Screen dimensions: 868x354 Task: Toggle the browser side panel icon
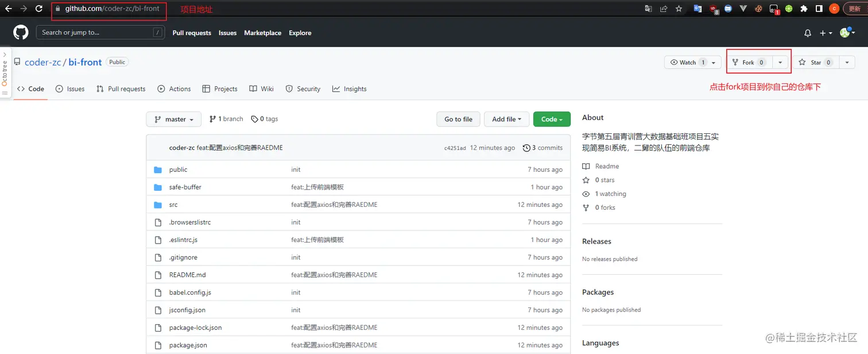(819, 9)
